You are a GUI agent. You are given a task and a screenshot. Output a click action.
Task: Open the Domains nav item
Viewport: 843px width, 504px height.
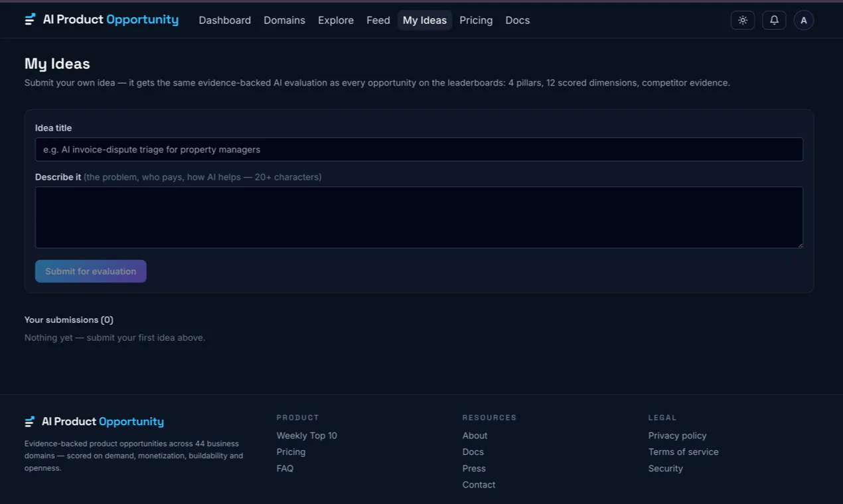[284, 20]
